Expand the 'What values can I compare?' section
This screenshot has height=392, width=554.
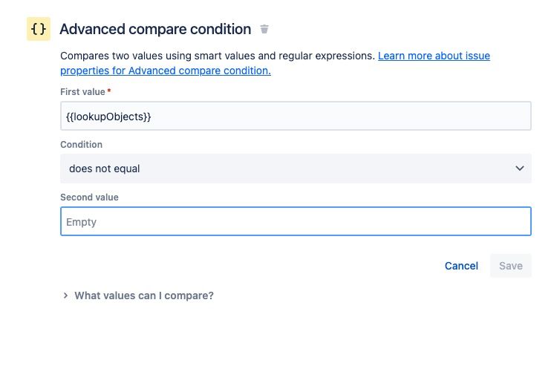pos(144,295)
